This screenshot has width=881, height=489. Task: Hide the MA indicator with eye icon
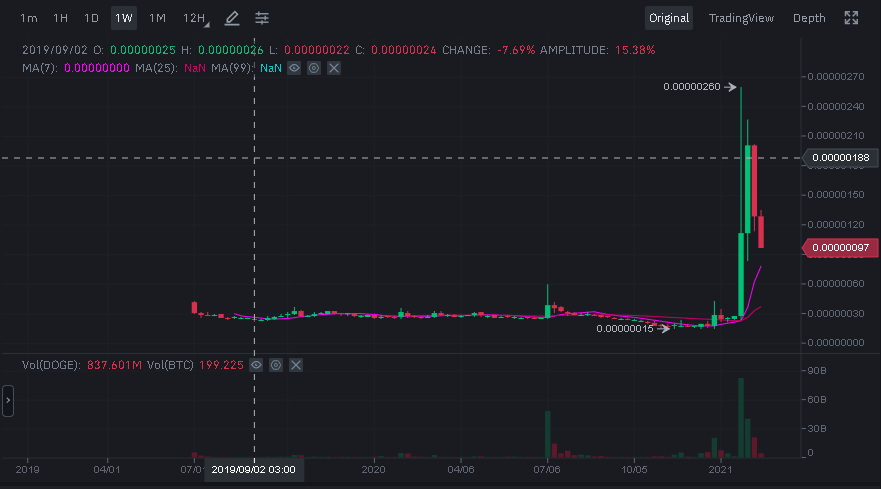(294, 68)
